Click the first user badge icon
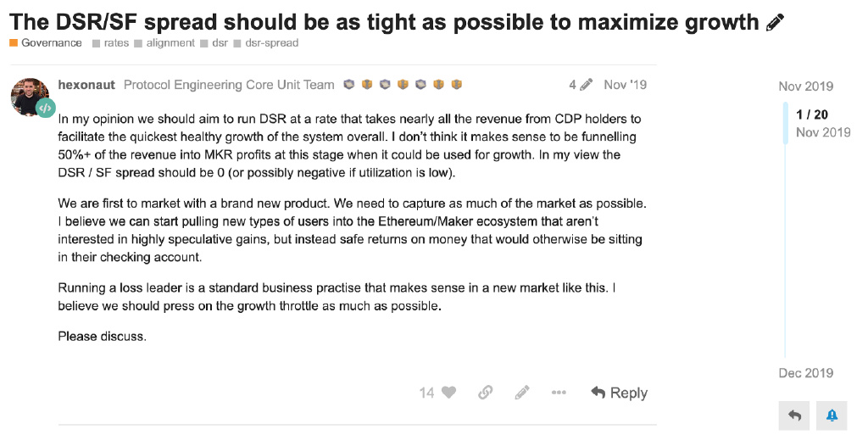Image resolution: width=868 pixels, height=435 pixels. (348, 85)
